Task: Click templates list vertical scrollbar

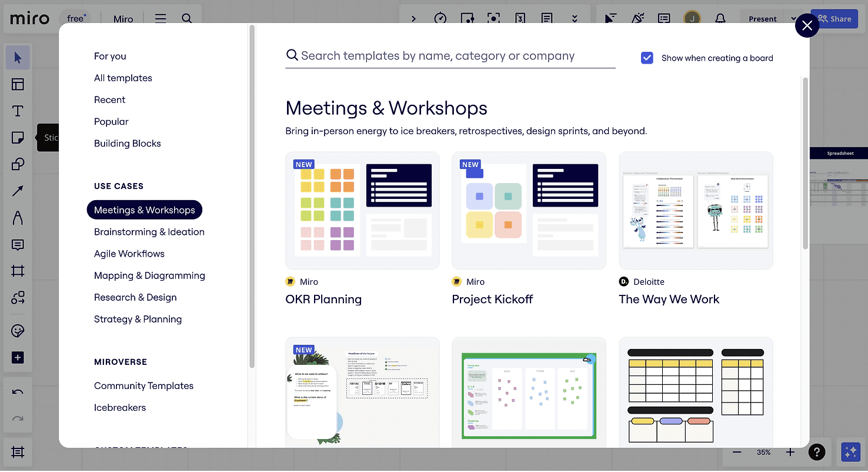Action: point(805,163)
